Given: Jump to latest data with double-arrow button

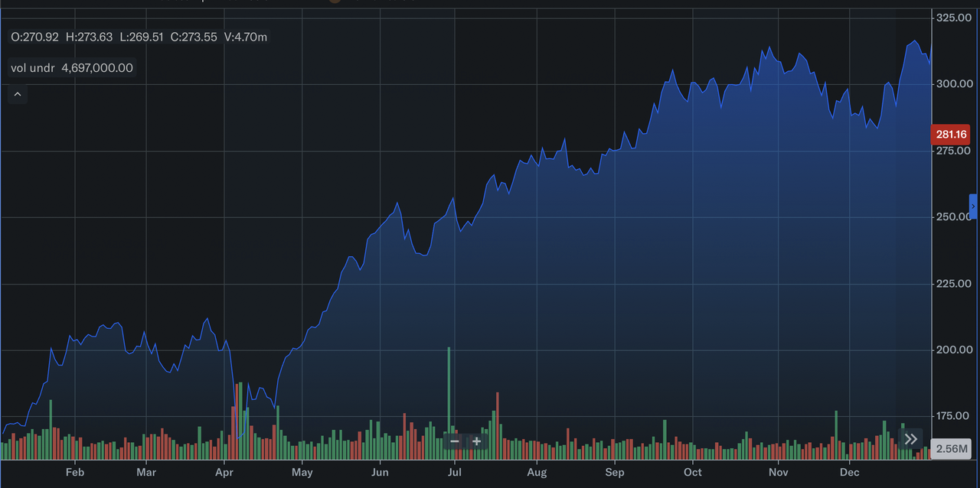Looking at the screenshot, I should point(910,439).
